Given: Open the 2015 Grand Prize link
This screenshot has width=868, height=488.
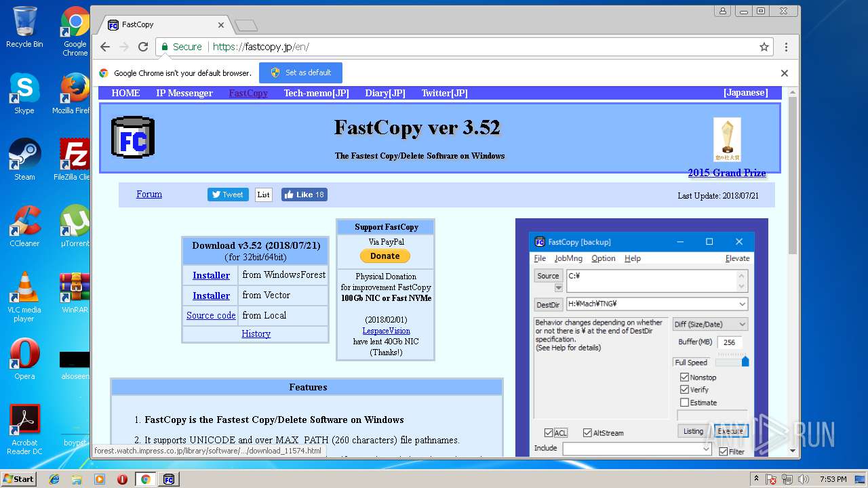Looking at the screenshot, I should [727, 173].
